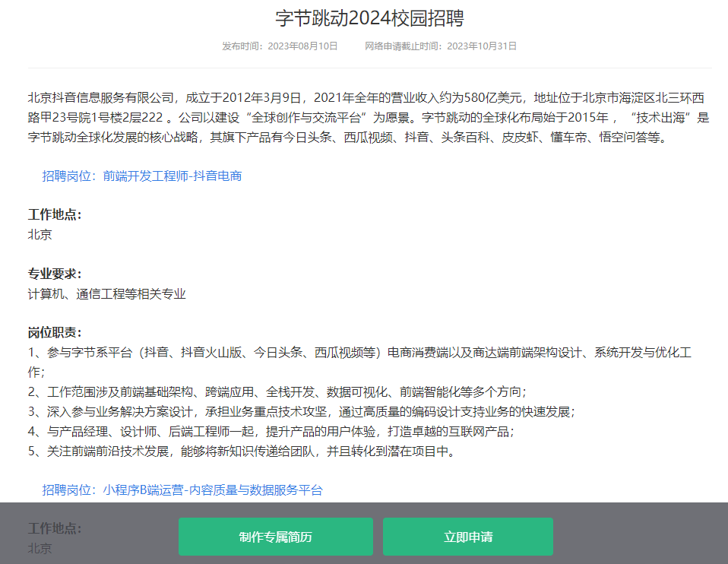Click the 制作专属简历 green button
Viewport: 728px width, 564px height.
(x=275, y=537)
